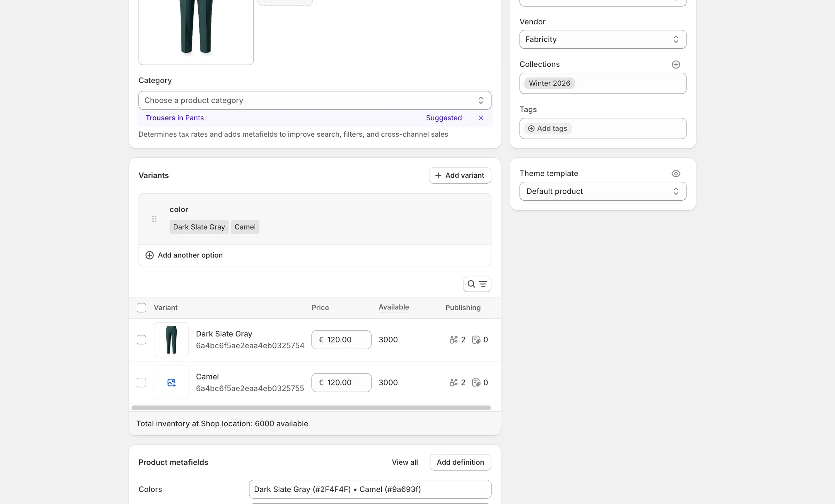Open Dark Slate Gray variant thumbnail
The width and height of the screenshot is (835, 504).
coord(171,340)
